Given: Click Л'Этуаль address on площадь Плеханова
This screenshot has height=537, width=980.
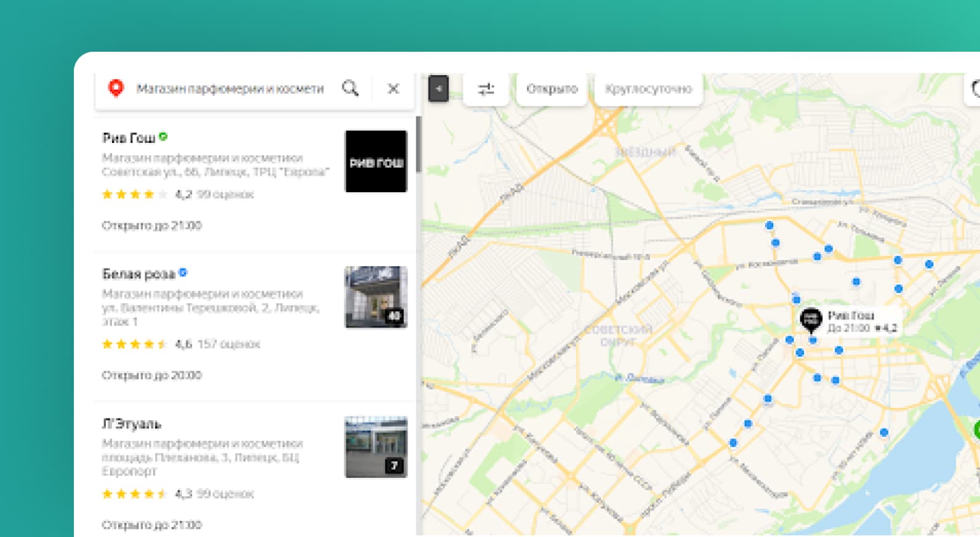Looking at the screenshot, I should 201,464.
